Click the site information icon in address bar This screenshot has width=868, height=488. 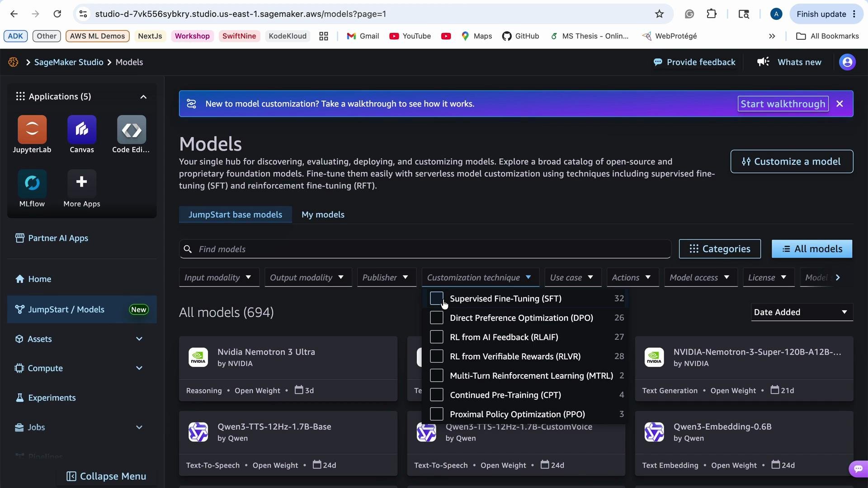[83, 14]
